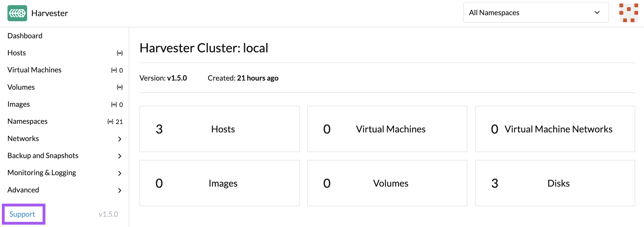Viewport: 644px width, 227px height.
Task: Click the Images count 0 in sidebar
Action: (121, 105)
